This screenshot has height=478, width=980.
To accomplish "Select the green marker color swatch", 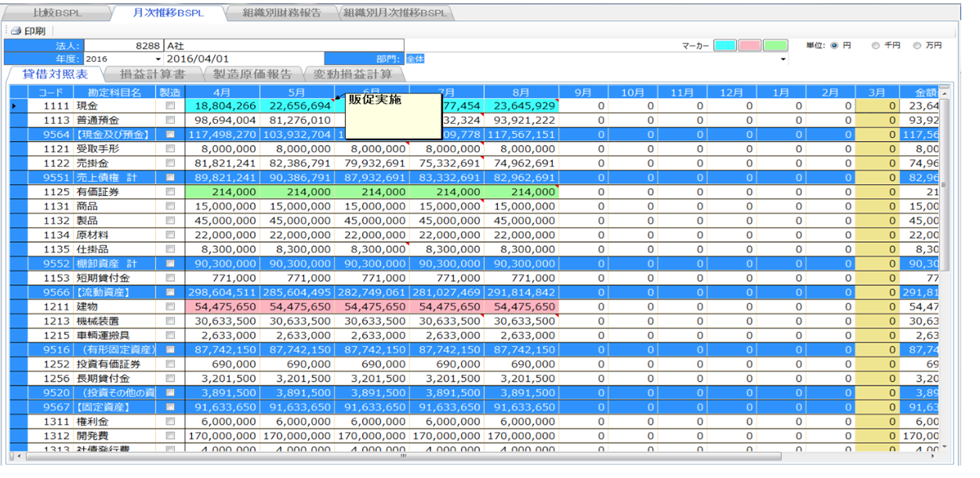I will (x=775, y=46).
